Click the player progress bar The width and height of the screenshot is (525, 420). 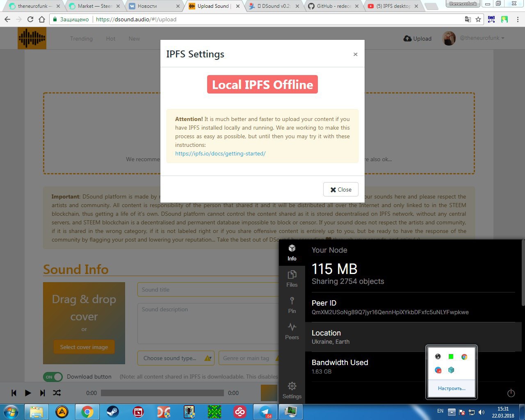coord(162,393)
